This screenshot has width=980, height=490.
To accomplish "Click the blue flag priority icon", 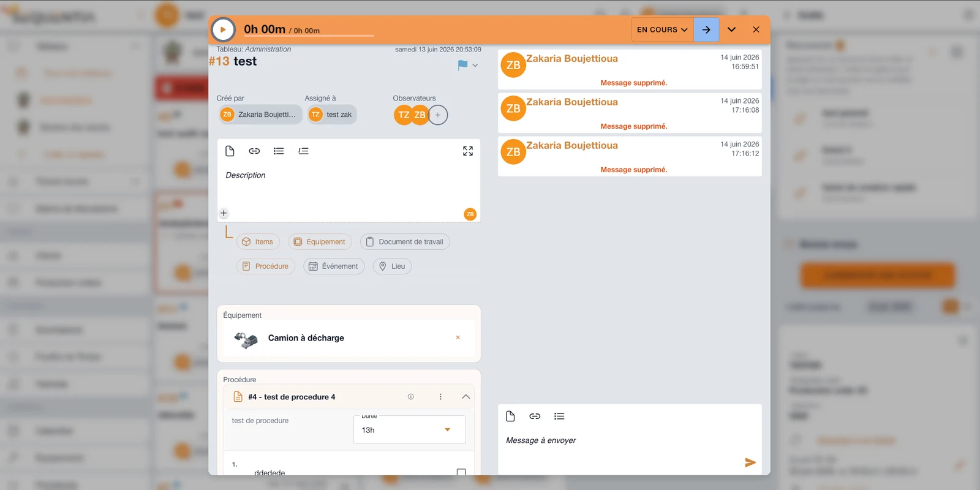I will (x=463, y=65).
